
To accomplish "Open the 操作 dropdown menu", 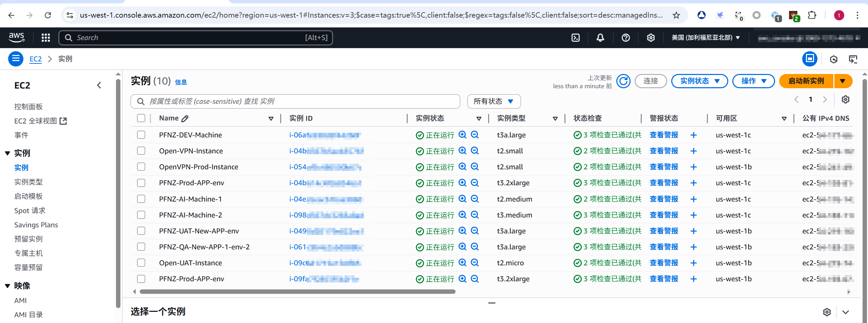I will [753, 81].
